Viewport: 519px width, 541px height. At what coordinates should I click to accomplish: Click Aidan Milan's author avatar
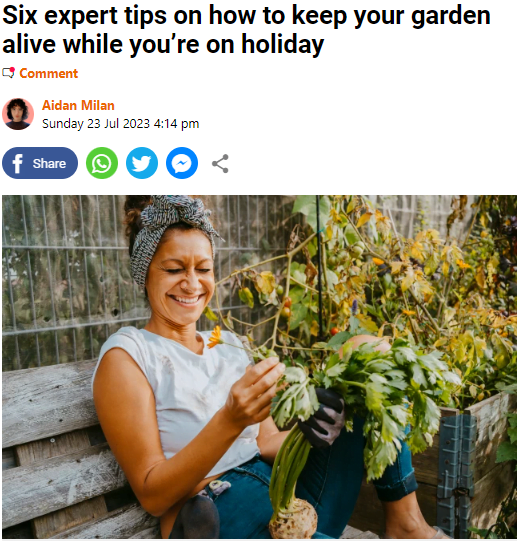point(18,114)
